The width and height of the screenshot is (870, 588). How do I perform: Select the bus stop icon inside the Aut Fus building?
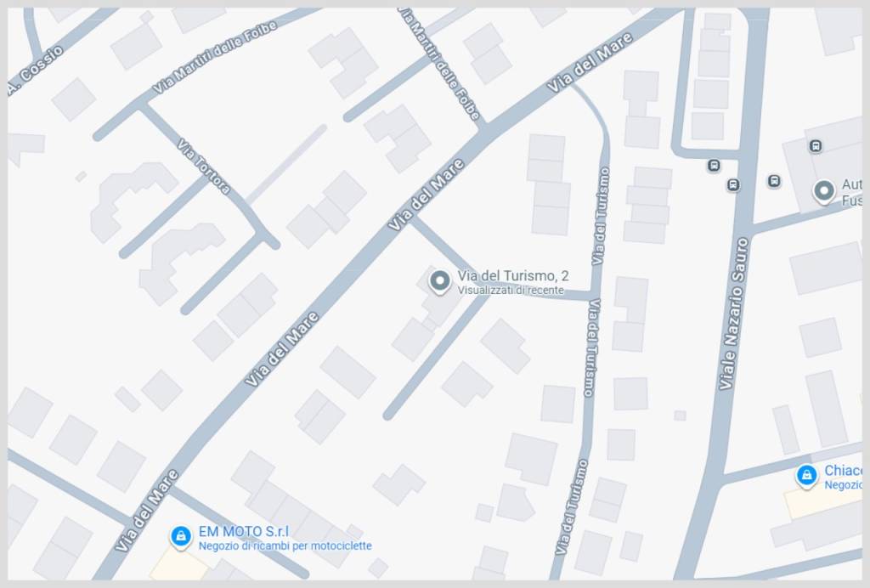(815, 146)
